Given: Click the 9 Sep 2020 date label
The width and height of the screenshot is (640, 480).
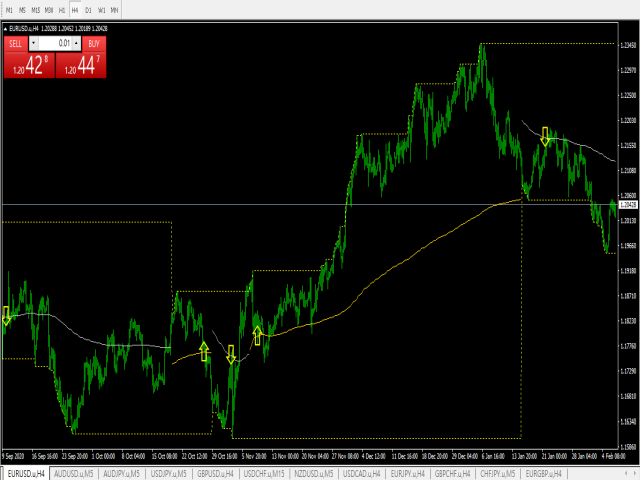Looking at the screenshot, I should (13, 456).
